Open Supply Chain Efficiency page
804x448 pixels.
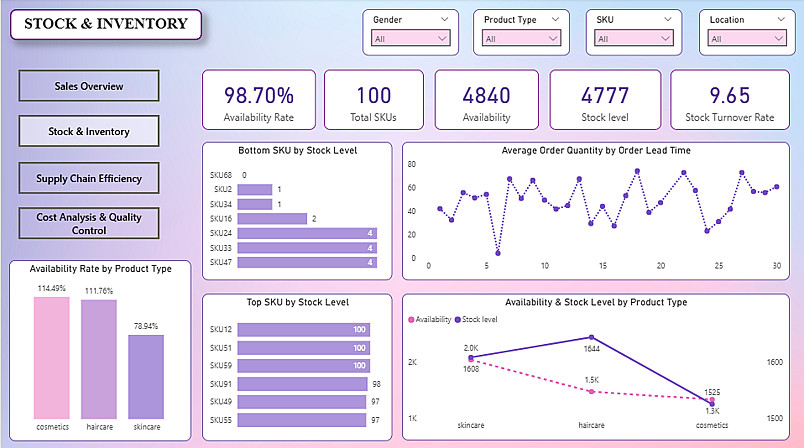point(89,178)
